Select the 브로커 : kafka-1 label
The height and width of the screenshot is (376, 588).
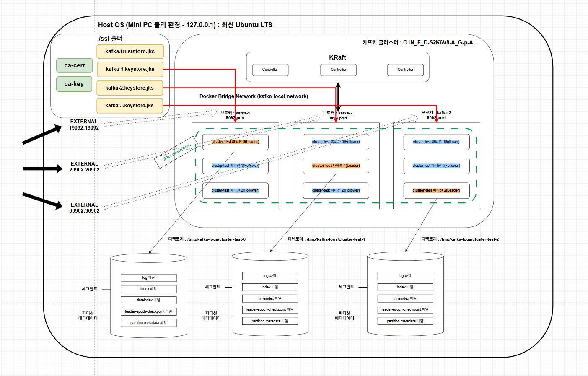[235, 115]
